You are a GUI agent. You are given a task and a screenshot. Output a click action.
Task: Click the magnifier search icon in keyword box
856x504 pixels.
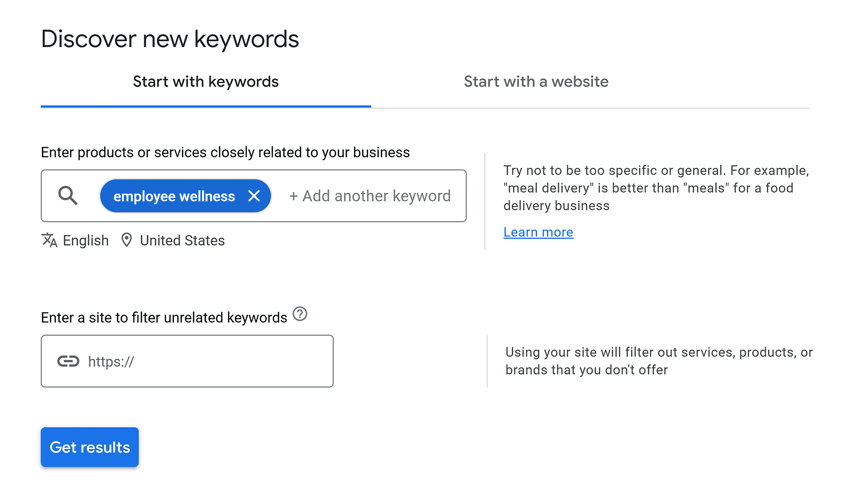click(x=68, y=196)
